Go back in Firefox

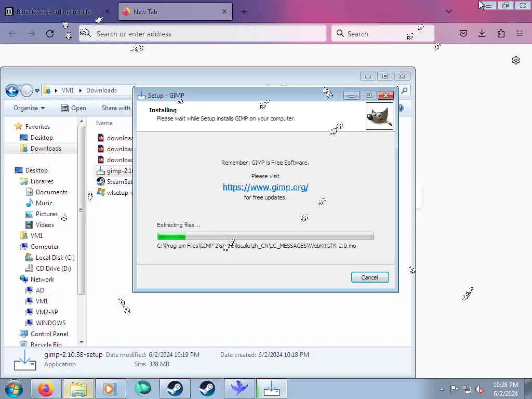pyautogui.click(x=12, y=34)
